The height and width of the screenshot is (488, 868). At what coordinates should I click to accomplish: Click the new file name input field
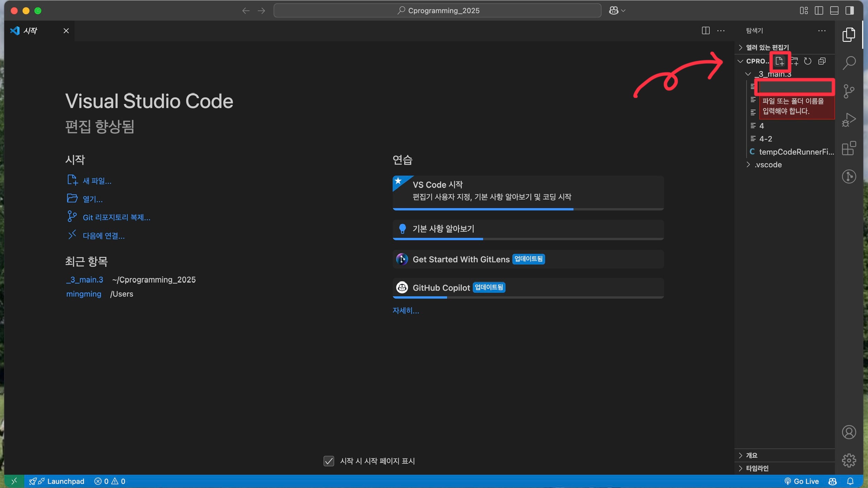[795, 87]
